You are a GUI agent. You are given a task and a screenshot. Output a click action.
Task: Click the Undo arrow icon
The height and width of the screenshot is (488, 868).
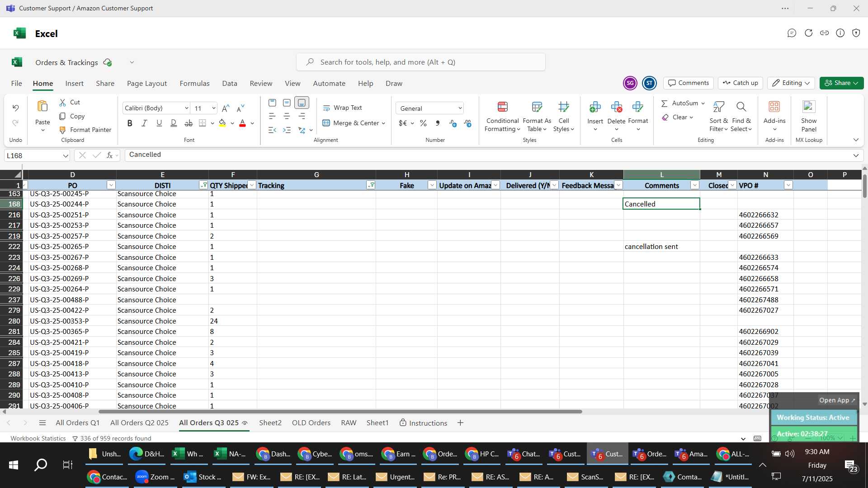click(x=15, y=108)
